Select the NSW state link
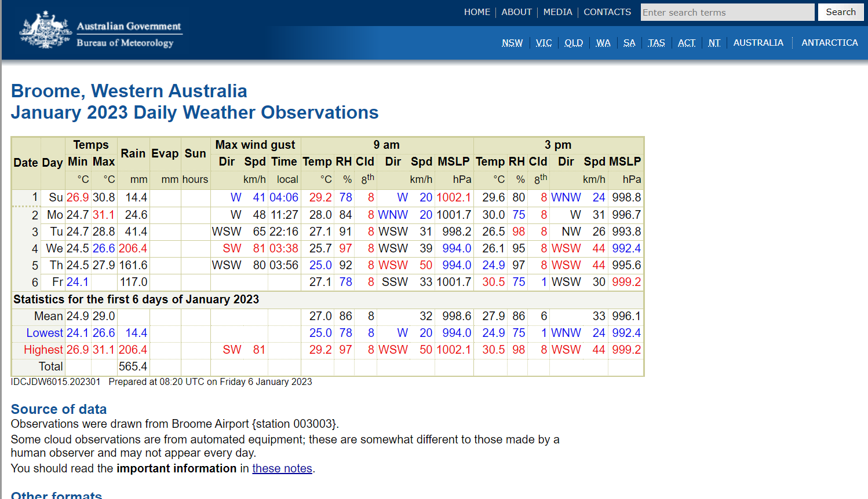868x499 pixels. point(512,43)
